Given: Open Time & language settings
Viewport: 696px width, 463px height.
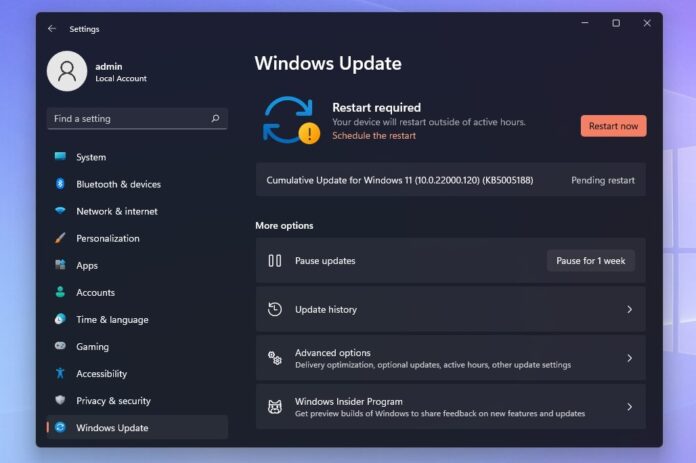Looking at the screenshot, I should [137, 320].
